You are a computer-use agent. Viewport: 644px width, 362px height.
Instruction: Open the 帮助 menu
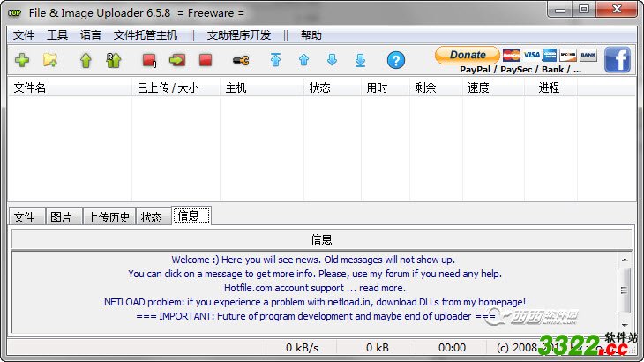pyautogui.click(x=311, y=35)
